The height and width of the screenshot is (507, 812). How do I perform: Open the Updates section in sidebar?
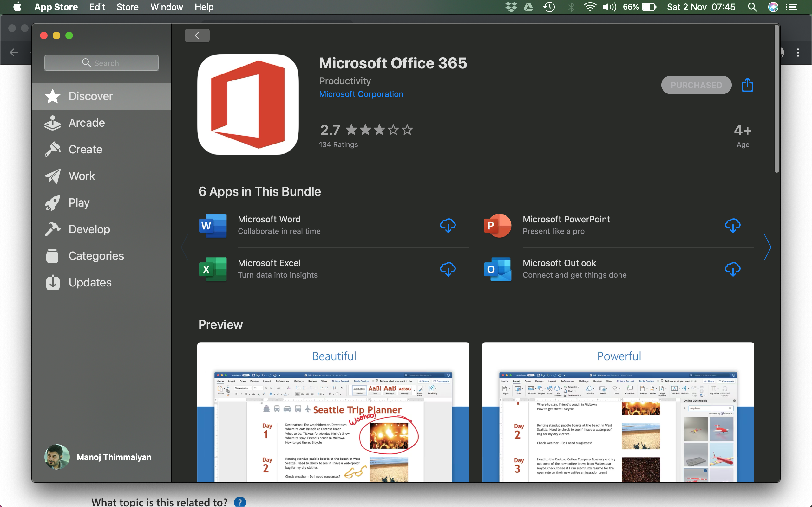tap(90, 282)
